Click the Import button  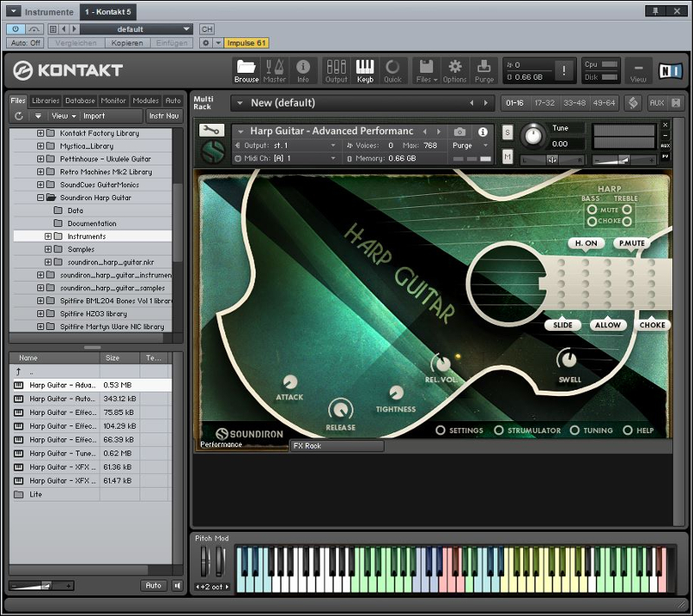tap(94, 116)
